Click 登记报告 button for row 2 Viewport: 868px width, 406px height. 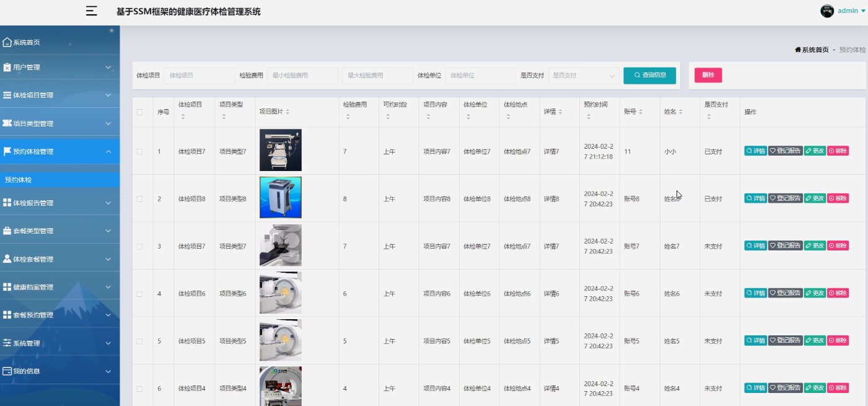786,198
